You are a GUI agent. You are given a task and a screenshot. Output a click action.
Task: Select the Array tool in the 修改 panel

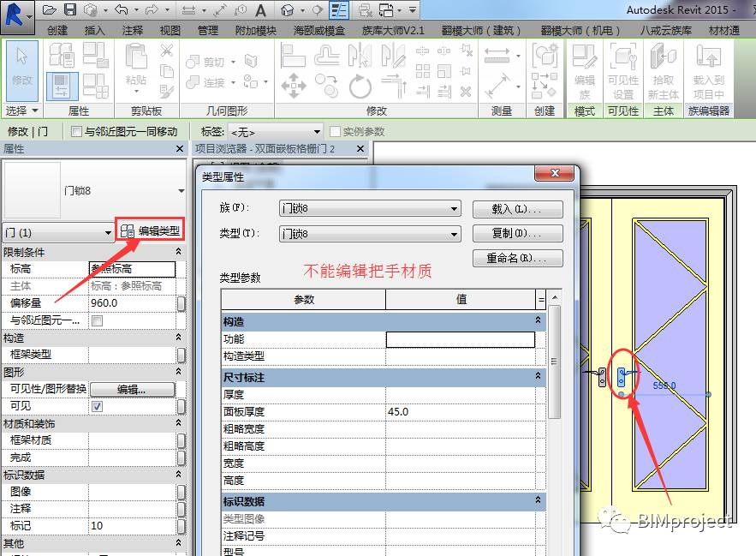pyautogui.click(x=423, y=71)
